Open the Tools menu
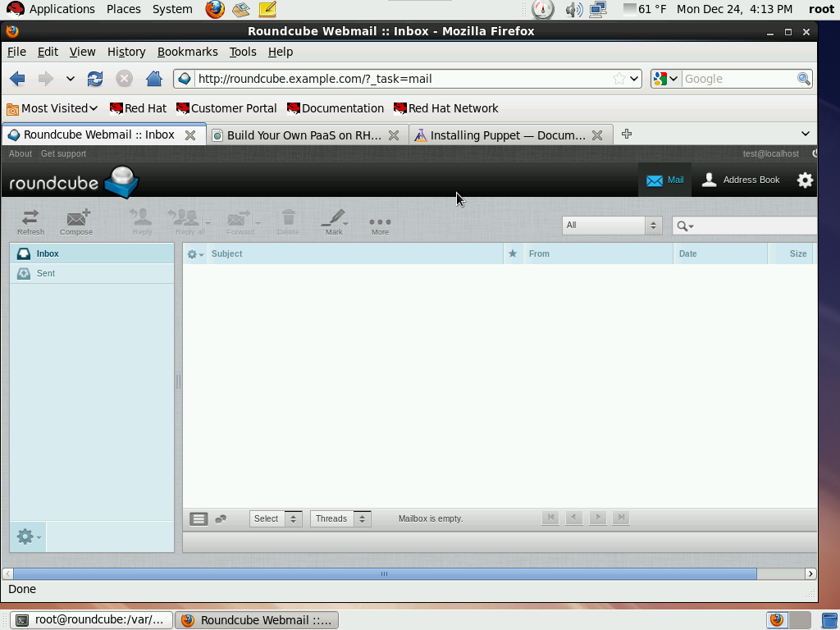Viewport: 840px width, 630px height. pos(243,52)
